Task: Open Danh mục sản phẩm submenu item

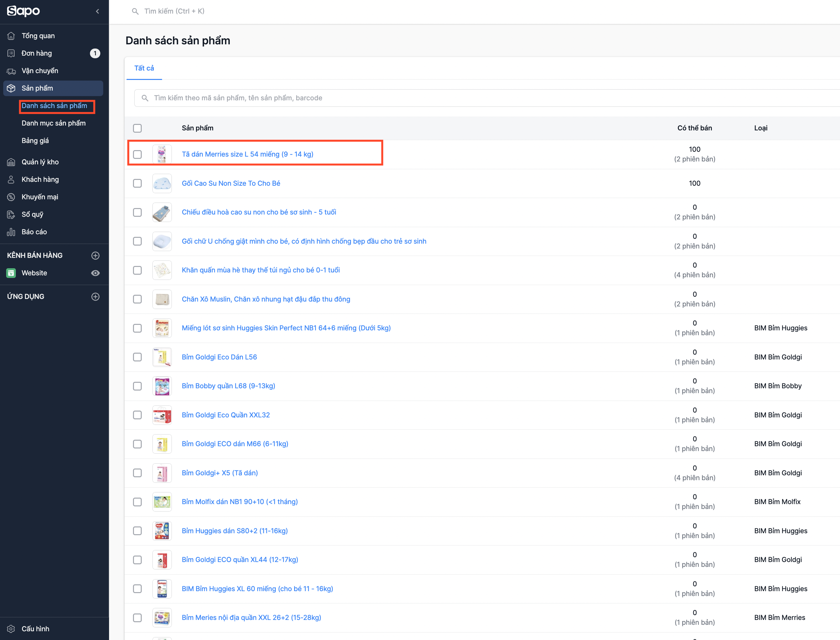Action: 53,123
